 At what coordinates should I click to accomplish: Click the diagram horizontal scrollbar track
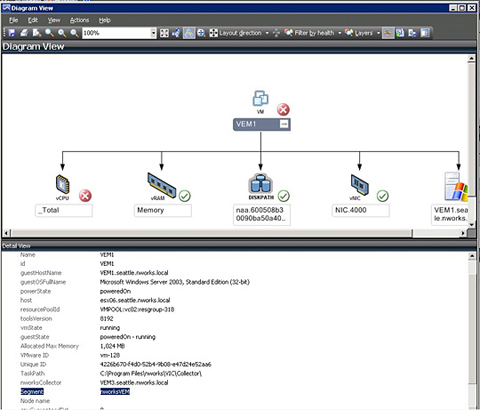click(x=436, y=233)
